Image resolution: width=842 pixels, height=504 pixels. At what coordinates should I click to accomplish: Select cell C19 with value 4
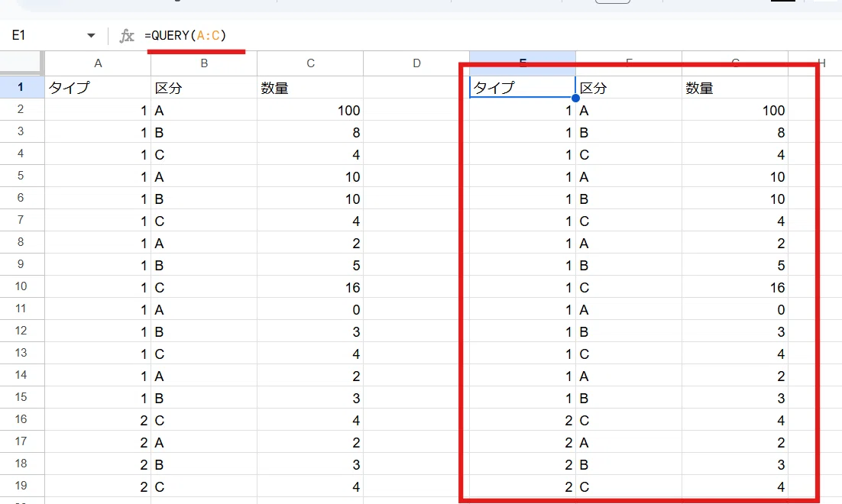pos(310,486)
